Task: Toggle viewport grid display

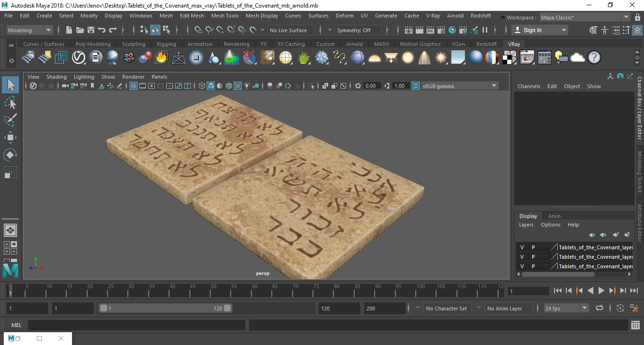Action: tap(134, 86)
